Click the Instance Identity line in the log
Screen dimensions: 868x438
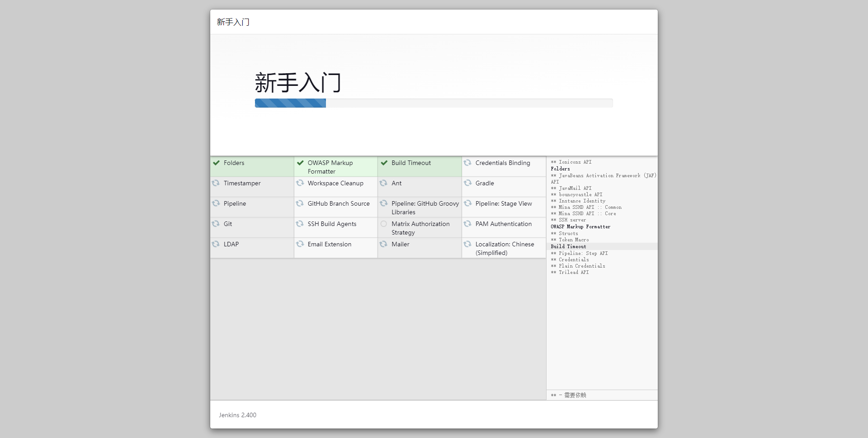pos(578,201)
